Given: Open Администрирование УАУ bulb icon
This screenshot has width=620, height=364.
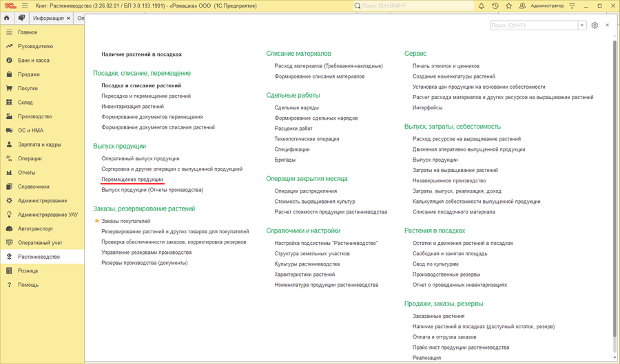Looking at the screenshot, I should pyautogui.click(x=9, y=215).
